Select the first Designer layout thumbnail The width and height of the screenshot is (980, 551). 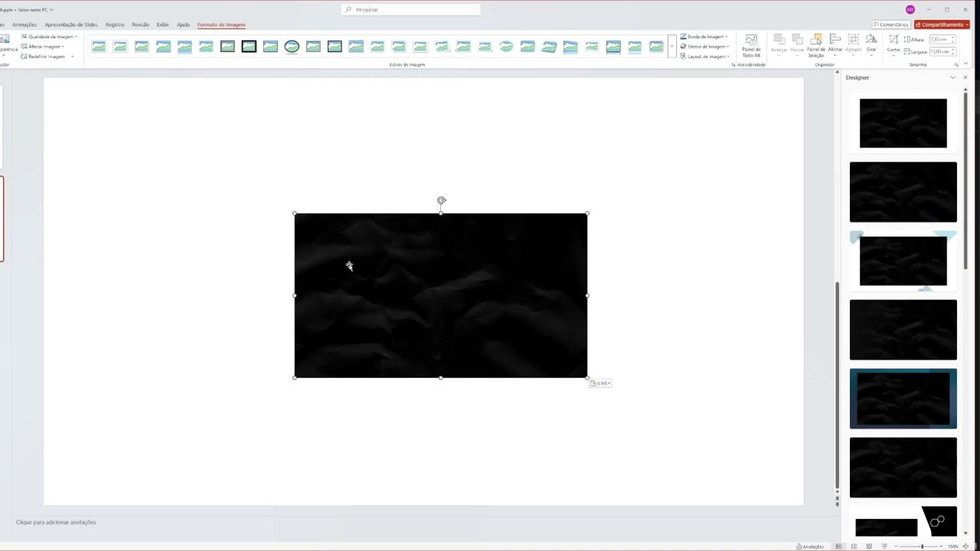tap(903, 123)
